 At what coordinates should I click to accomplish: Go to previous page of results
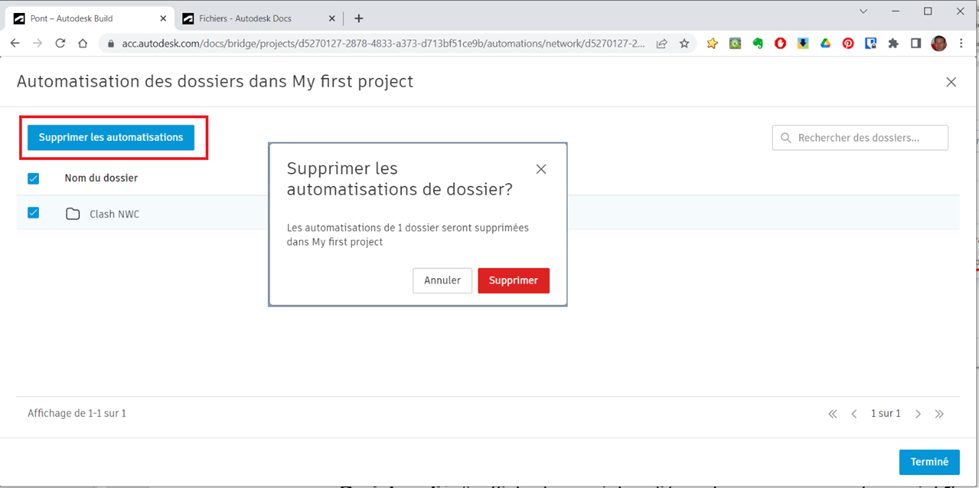854,414
